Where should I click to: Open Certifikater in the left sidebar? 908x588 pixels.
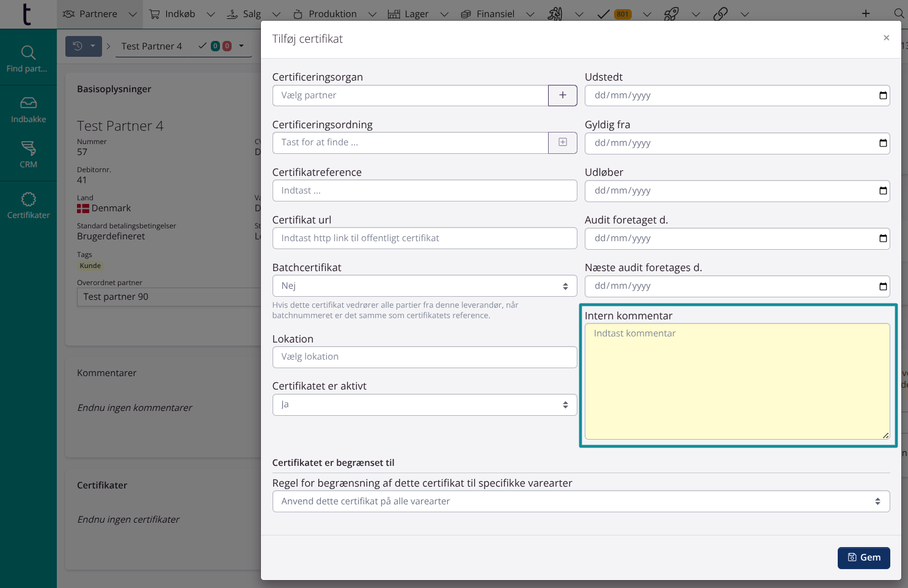point(28,206)
